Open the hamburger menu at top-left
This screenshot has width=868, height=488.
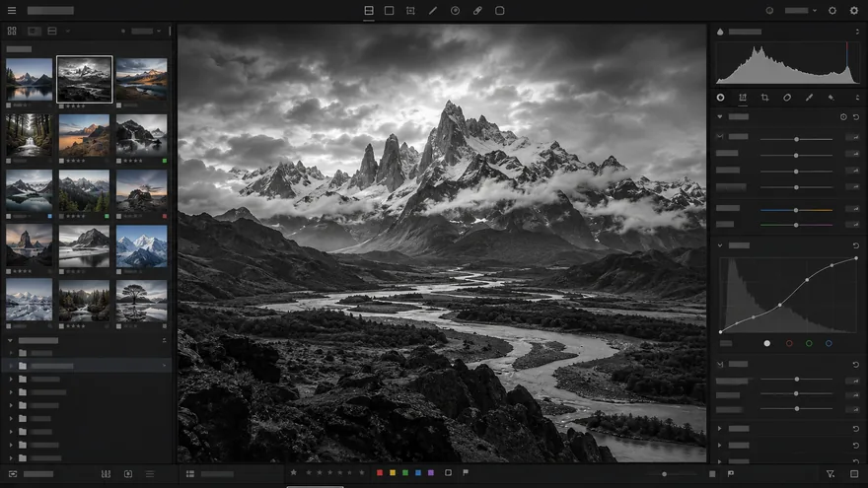coord(12,11)
